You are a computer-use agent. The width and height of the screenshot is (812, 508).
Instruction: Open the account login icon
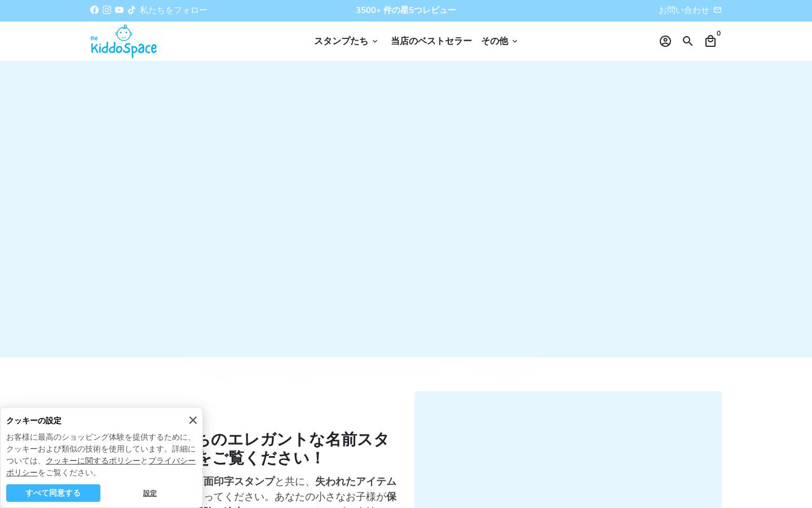pyautogui.click(x=665, y=41)
